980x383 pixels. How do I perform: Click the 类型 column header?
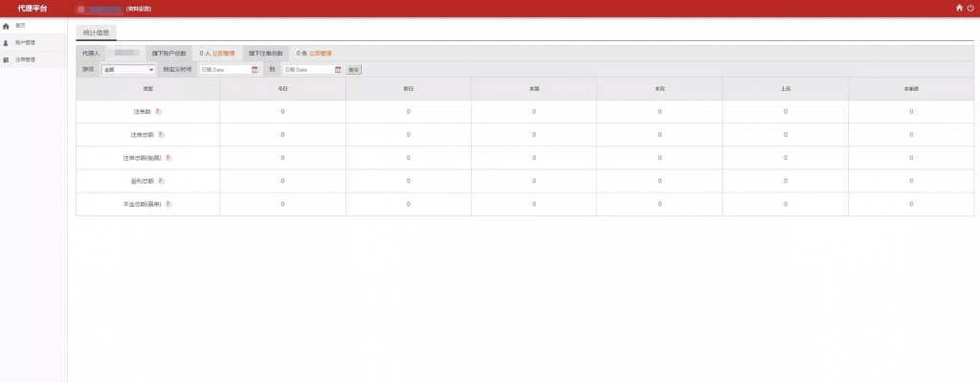point(147,89)
